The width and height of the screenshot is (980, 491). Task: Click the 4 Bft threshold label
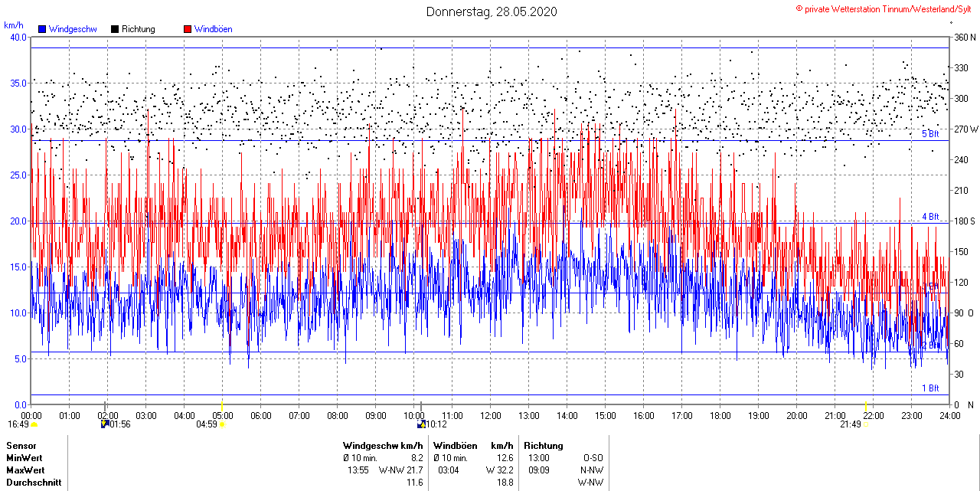(x=930, y=217)
